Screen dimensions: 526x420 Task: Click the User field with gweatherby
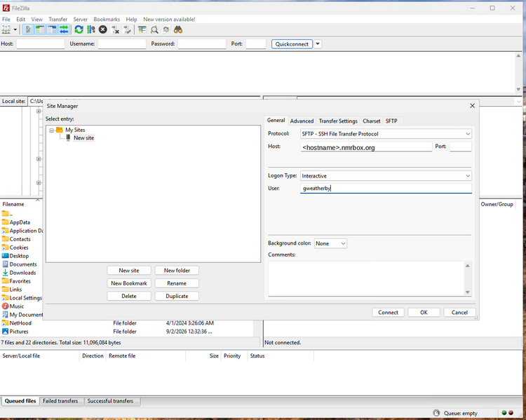[386, 188]
